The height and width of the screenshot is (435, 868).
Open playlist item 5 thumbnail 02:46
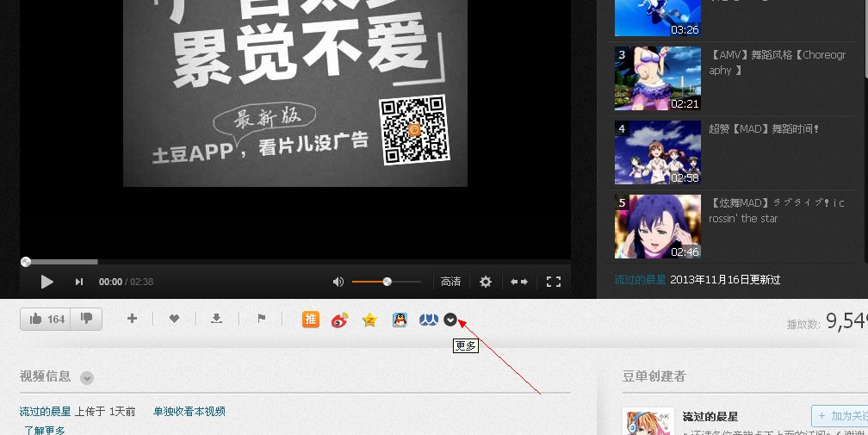pyautogui.click(x=658, y=227)
